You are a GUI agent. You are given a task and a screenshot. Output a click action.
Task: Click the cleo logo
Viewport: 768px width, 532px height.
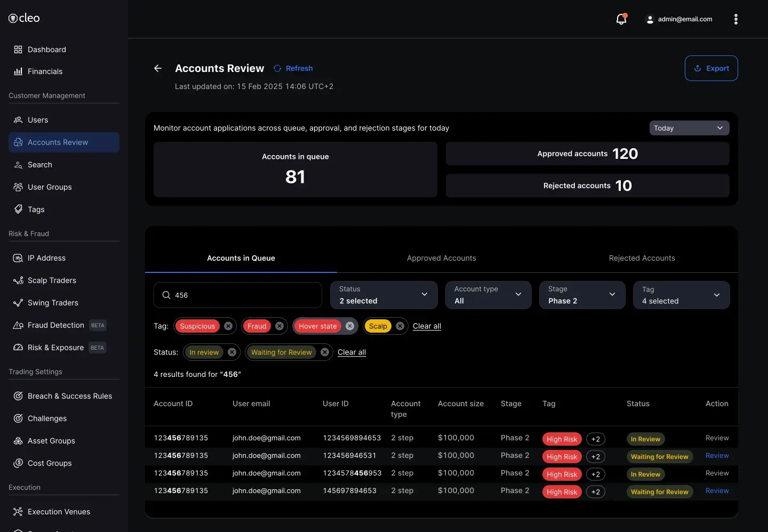click(24, 18)
